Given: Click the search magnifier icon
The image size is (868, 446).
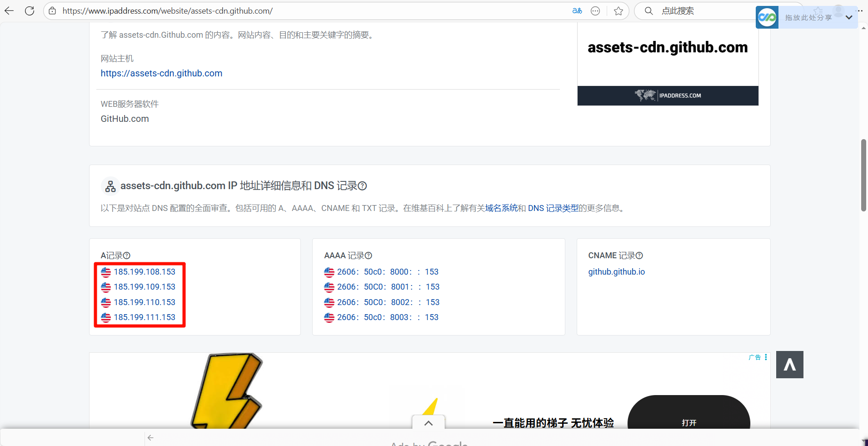Looking at the screenshot, I should [649, 11].
